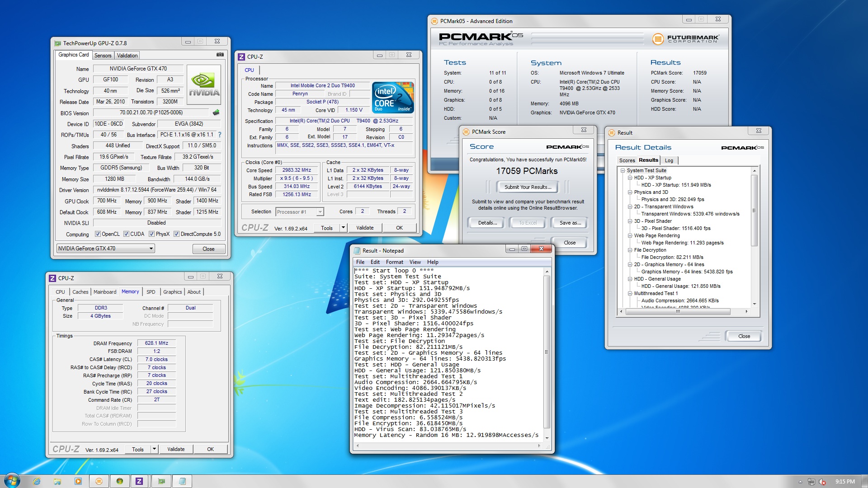The image size is (868, 488).
Task: Open Tools dropdown arrow in CPU-Z Memory window
Action: tap(154, 449)
